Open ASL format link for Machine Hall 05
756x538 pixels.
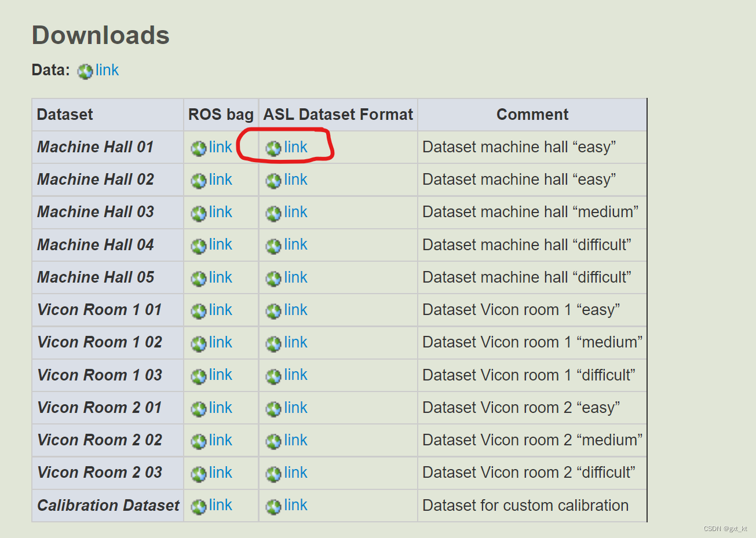click(295, 277)
